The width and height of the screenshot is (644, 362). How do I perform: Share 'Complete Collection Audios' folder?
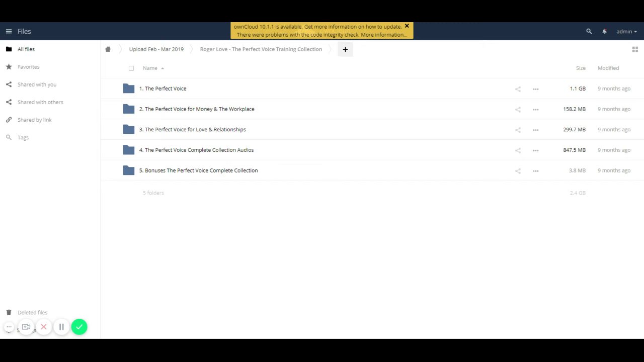pyautogui.click(x=518, y=150)
